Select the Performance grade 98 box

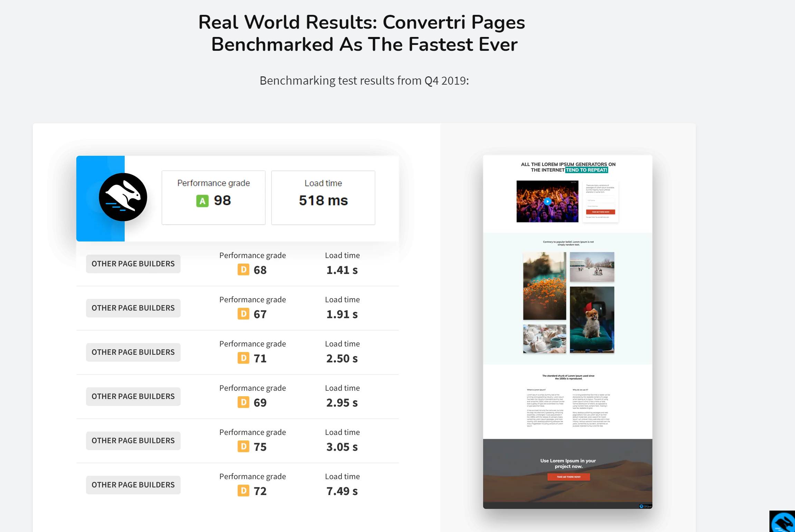click(213, 198)
